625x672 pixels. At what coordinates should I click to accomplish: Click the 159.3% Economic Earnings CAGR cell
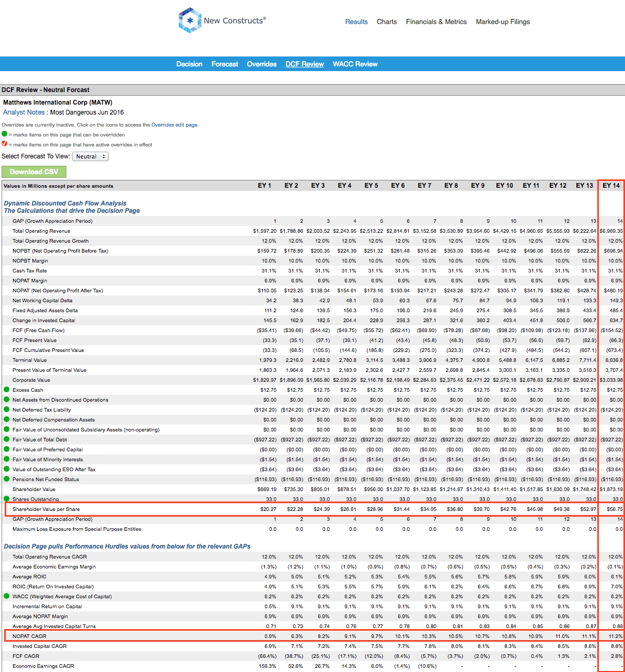click(269, 666)
